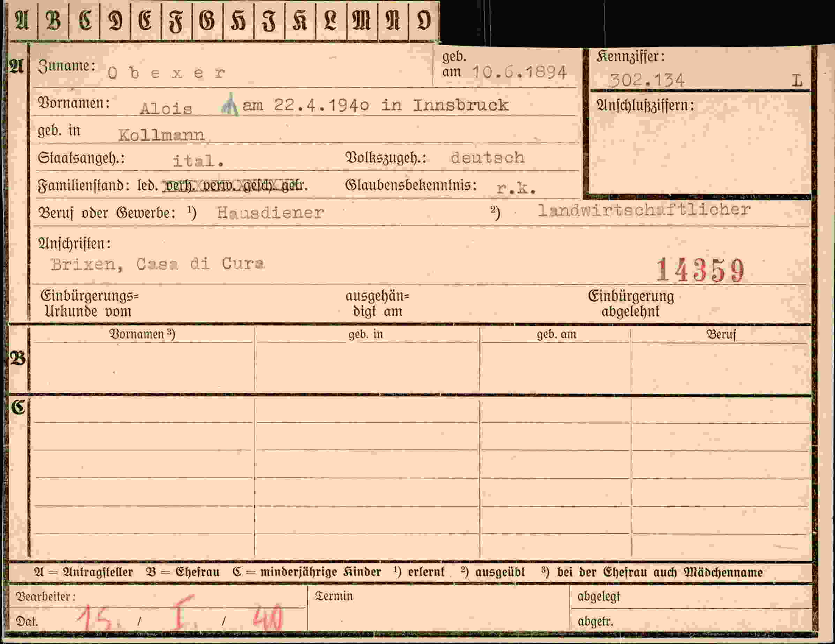Select the birthplace 'Kollmann'
The width and height of the screenshot is (835, 644).
161,135
